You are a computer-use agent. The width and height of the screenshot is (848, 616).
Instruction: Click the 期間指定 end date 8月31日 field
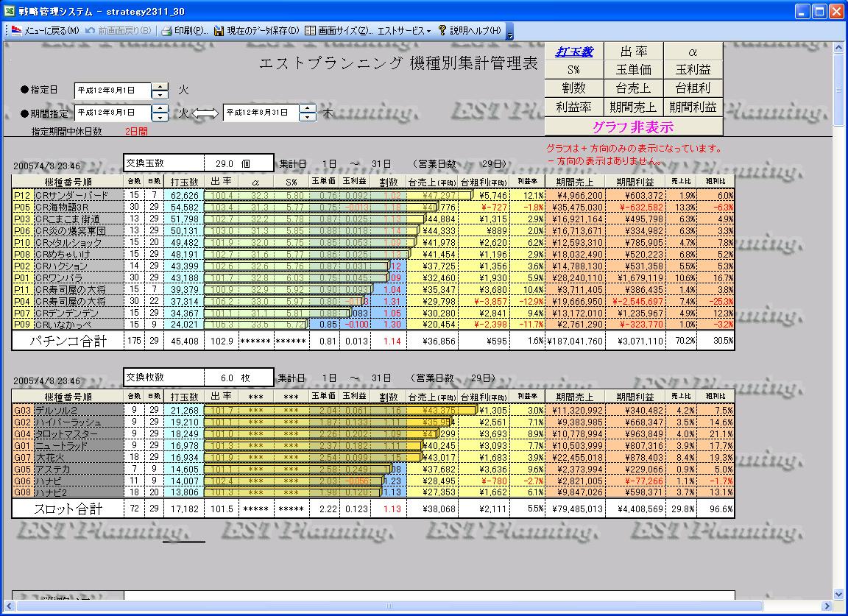click(261, 113)
